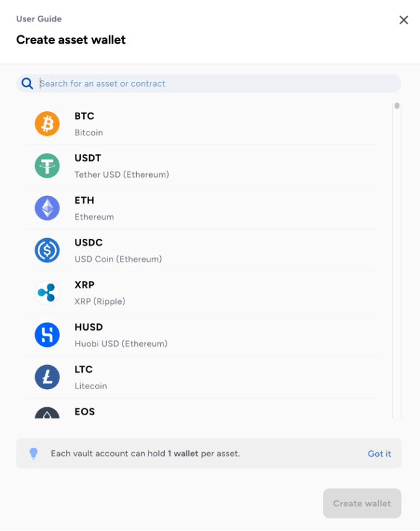420x531 pixels.
Task: Click the Litecoin LTC icon
Action: [x=47, y=377]
